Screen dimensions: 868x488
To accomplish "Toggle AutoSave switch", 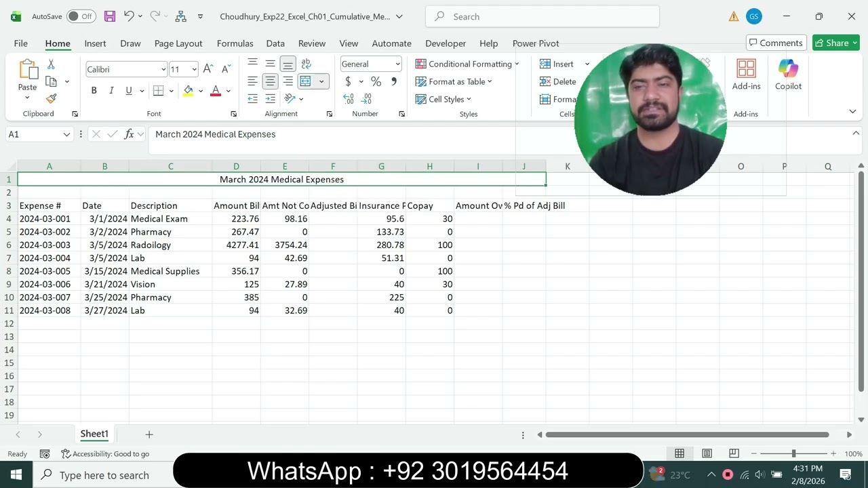I will pyautogui.click(x=81, y=16).
